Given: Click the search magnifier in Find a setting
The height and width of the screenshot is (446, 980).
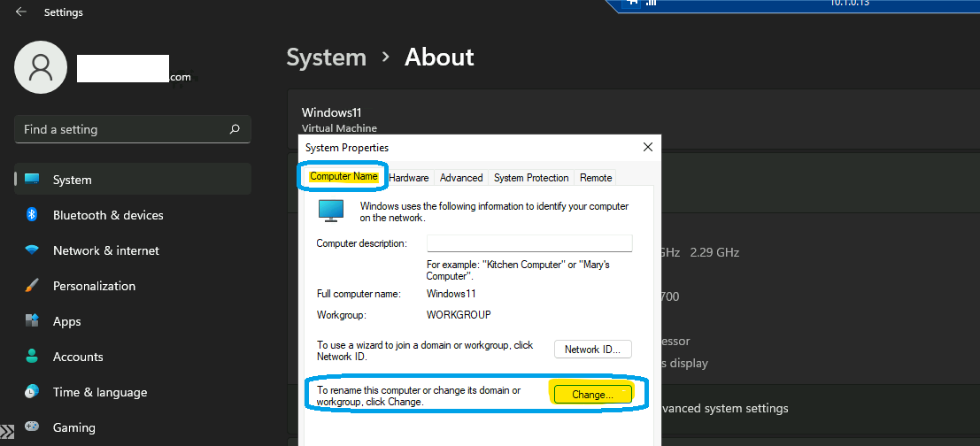Looking at the screenshot, I should click(235, 129).
